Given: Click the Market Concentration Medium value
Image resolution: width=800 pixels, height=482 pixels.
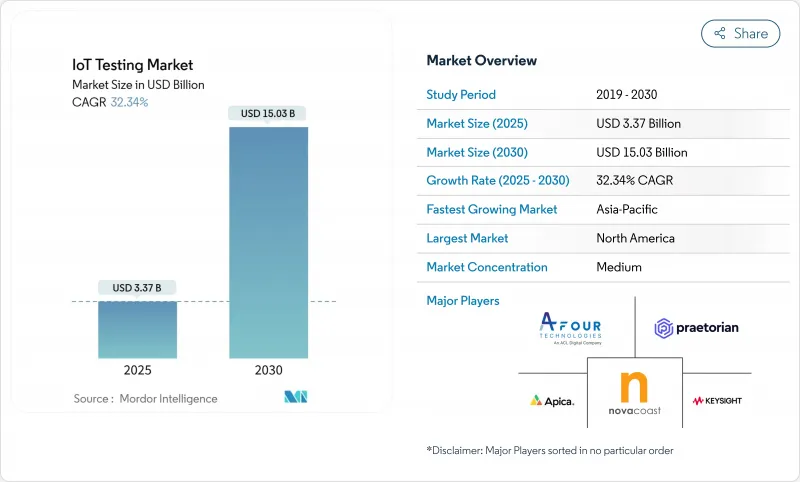Looking at the screenshot, I should point(620,267).
